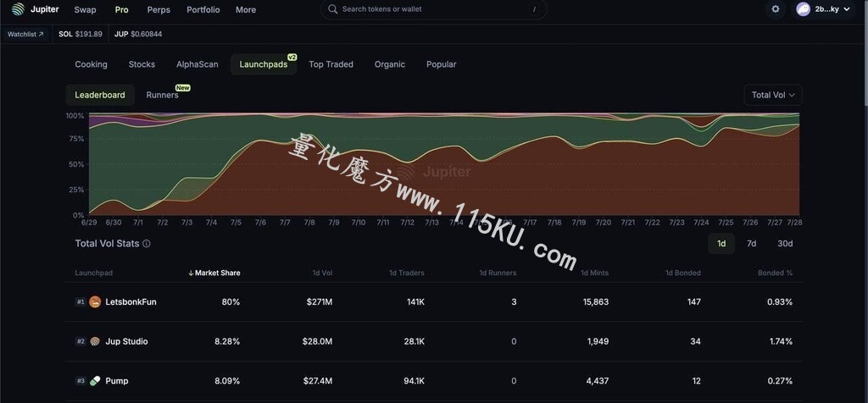Click the 8.28% market share value
This screenshot has width=868, height=403.
(x=227, y=342)
